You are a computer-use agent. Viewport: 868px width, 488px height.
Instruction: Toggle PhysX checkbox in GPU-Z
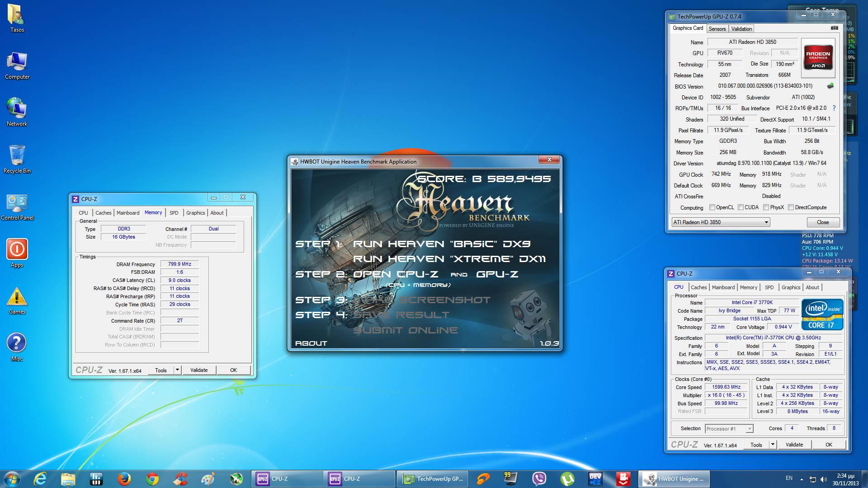(x=766, y=207)
